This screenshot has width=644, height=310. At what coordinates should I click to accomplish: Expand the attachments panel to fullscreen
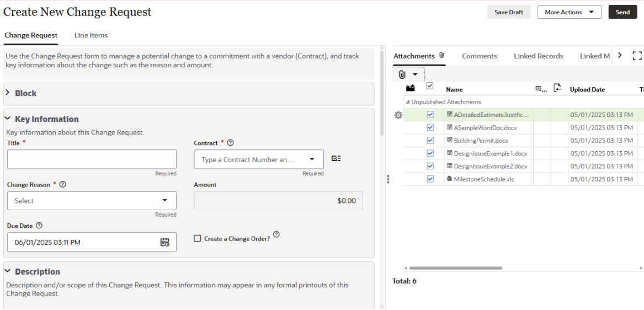click(x=637, y=56)
